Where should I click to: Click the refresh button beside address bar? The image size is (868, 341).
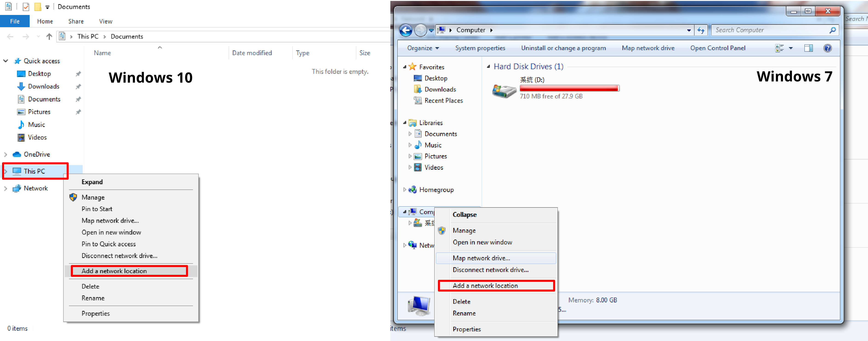(x=701, y=30)
